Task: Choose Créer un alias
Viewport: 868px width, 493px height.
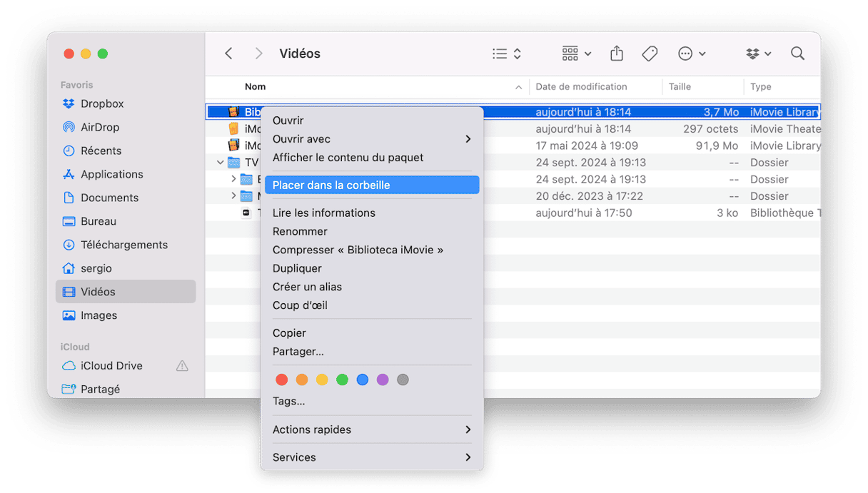Action: [372, 287]
